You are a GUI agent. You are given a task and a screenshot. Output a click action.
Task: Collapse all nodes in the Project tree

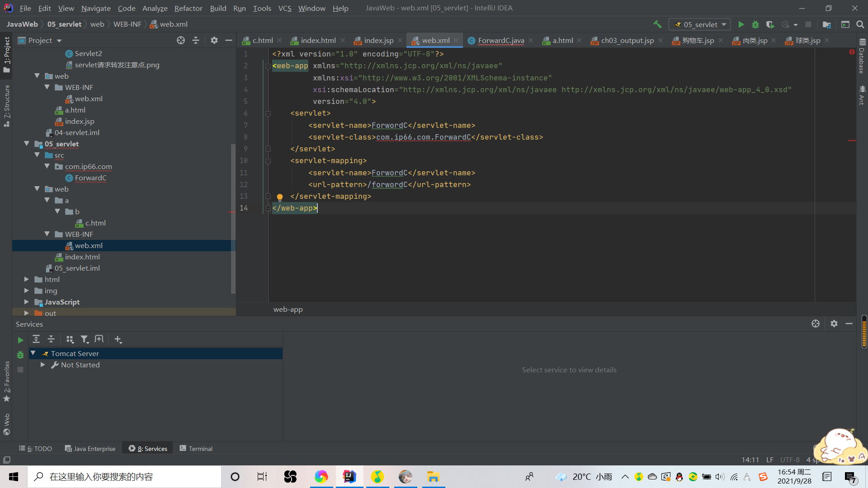point(196,40)
